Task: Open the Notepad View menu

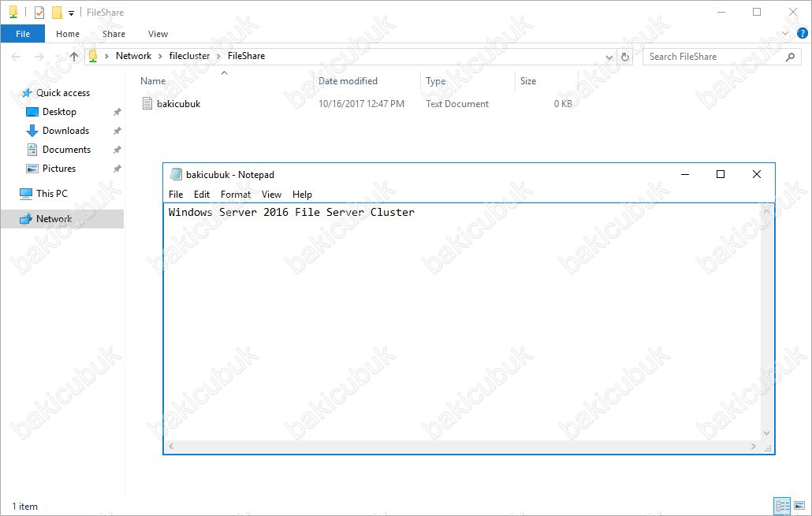Action: [x=271, y=195]
